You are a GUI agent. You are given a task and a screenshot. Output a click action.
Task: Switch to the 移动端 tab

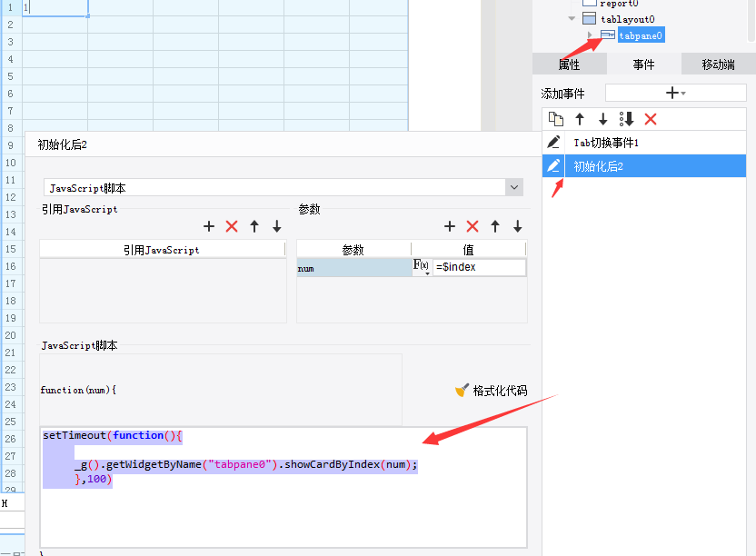(x=719, y=65)
